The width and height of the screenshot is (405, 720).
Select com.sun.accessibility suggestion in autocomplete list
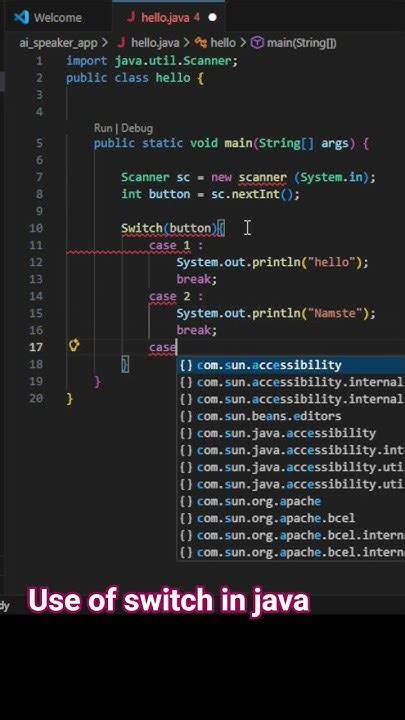(x=291, y=365)
